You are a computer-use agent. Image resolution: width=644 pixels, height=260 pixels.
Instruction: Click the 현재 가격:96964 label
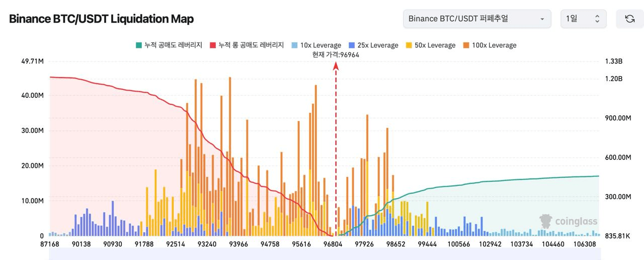336,54
